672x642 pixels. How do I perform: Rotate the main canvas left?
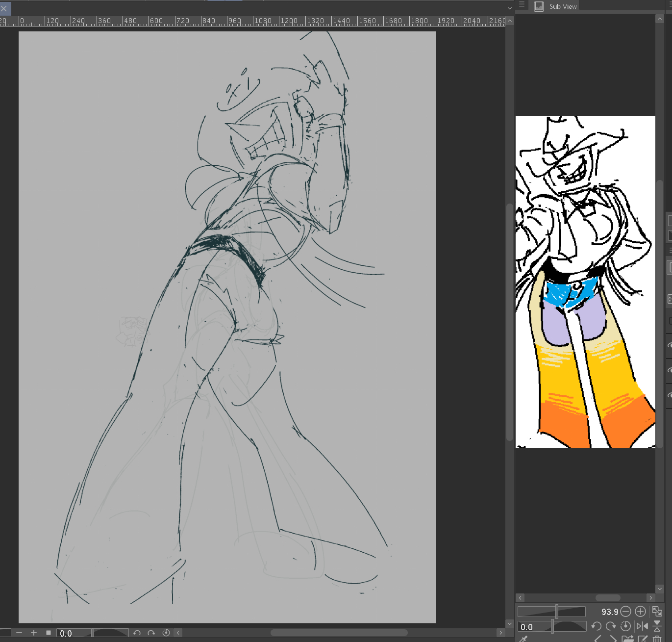(137, 633)
